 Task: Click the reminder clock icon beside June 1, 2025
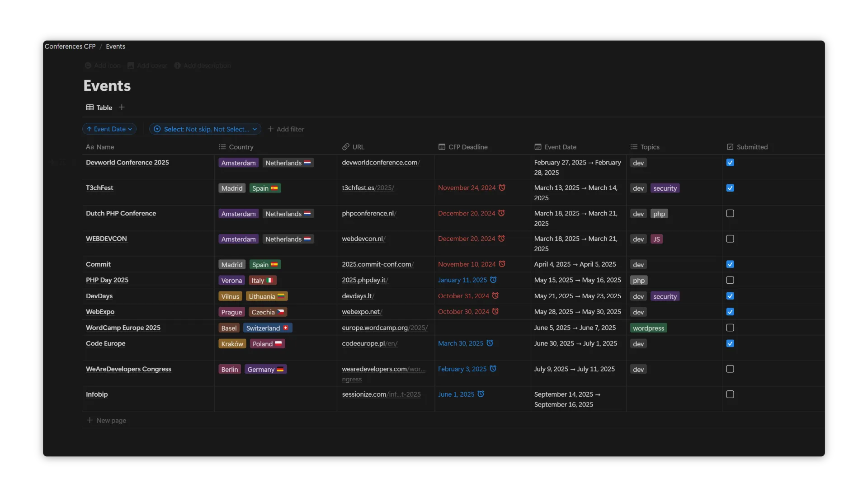pos(481,394)
